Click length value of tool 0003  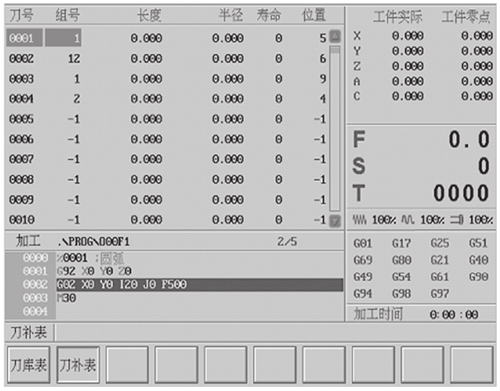(x=146, y=79)
